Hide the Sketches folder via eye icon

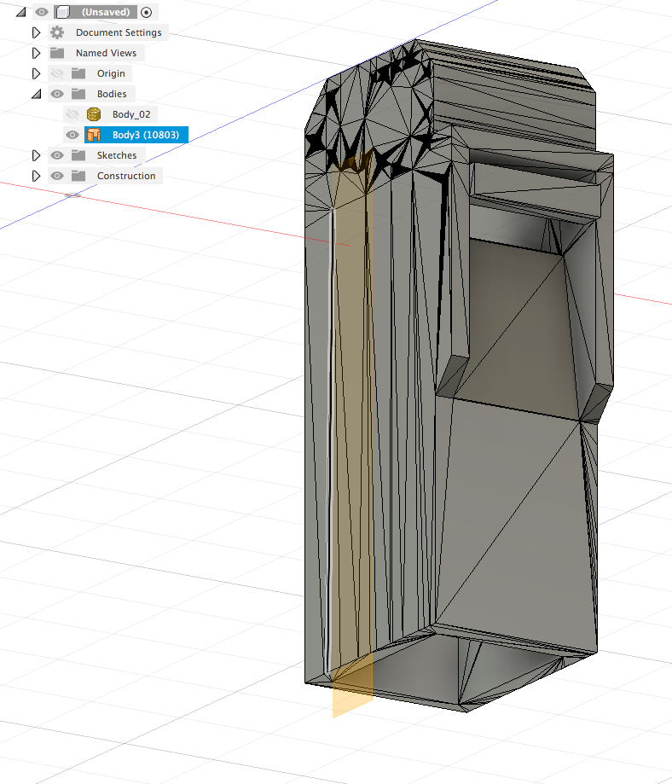click(x=57, y=155)
